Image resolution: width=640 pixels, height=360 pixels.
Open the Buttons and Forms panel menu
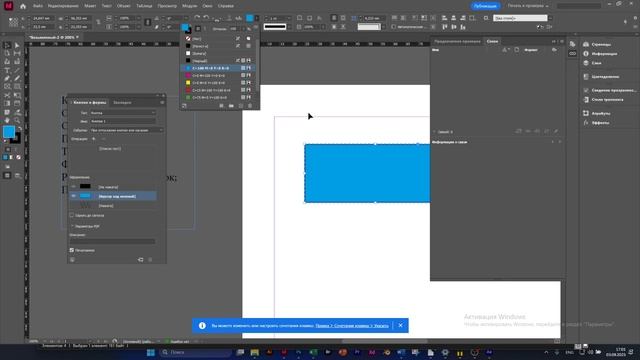pos(162,102)
